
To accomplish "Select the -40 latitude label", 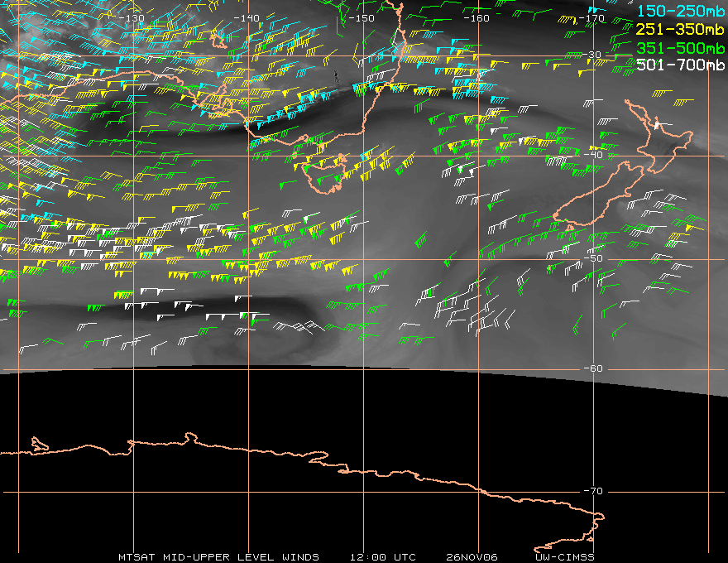I will click(x=594, y=155).
